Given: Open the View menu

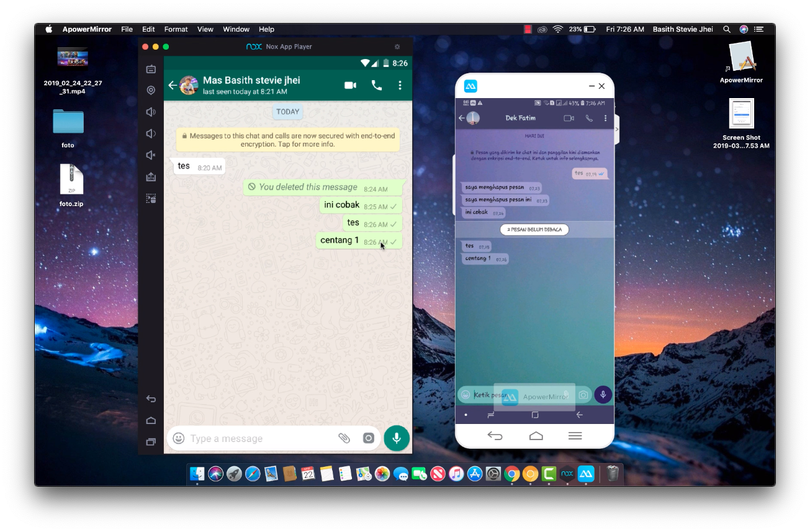Looking at the screenshot, I should pos(205,29).
